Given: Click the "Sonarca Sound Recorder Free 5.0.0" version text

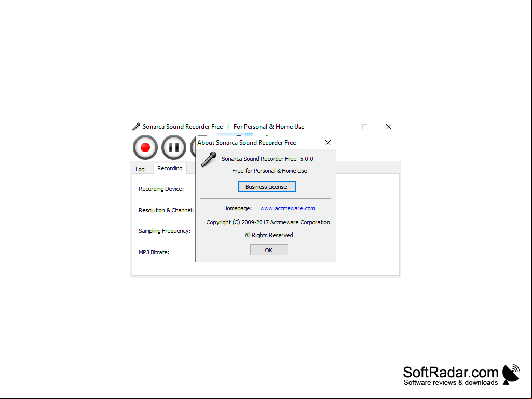Looking at the screenshot, I should pyautogui.click(x=267, y=159).
